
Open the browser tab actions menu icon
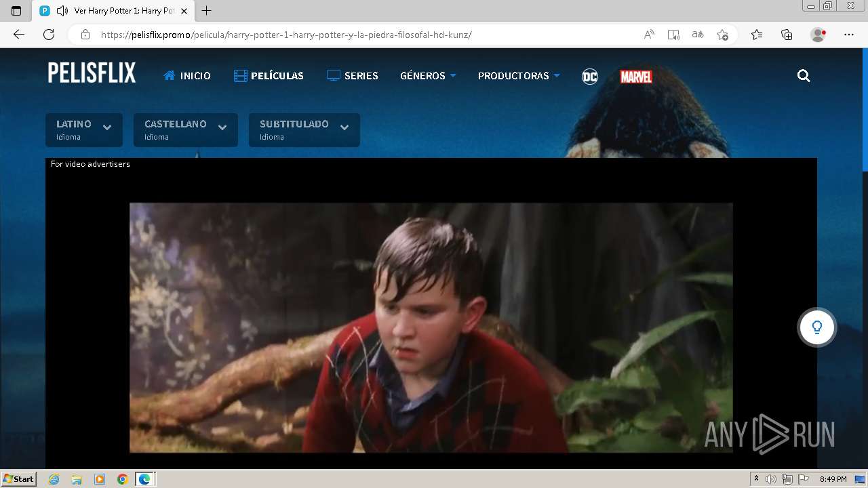16,11
